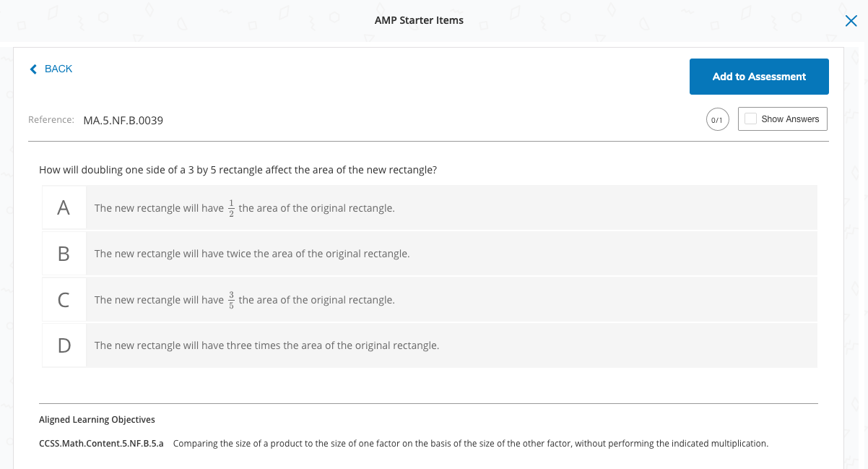Screen dimensions: 868x469
Task: Click reference ID MA.5.NF.B.0039
Action: 123,121
